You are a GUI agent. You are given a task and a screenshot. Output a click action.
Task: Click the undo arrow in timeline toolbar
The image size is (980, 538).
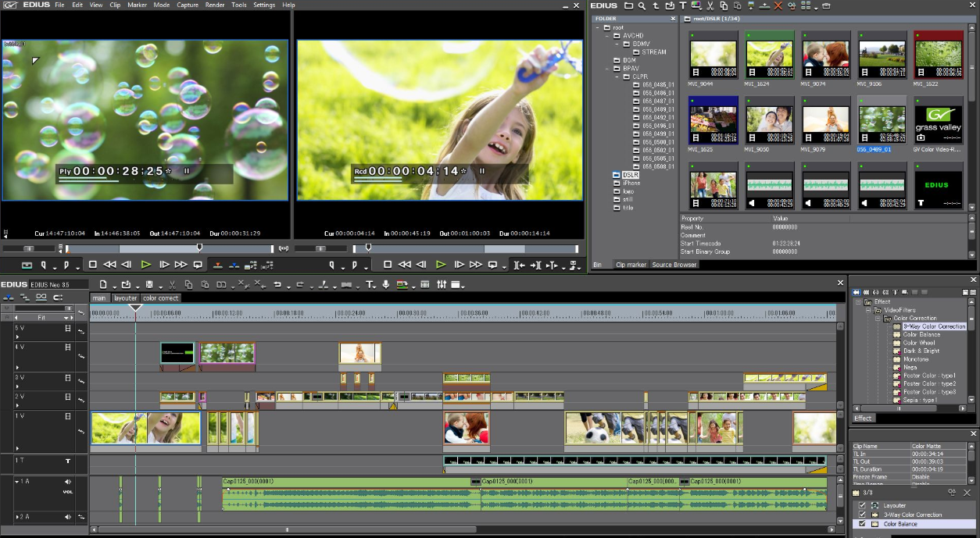277,285
